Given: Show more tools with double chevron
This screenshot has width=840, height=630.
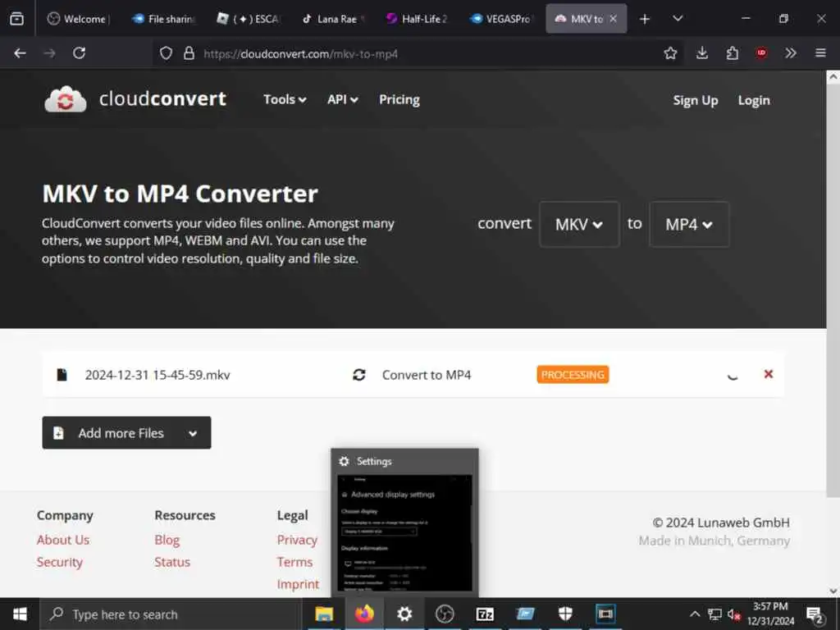Looking at the screenshot, I should click(791, 53).
